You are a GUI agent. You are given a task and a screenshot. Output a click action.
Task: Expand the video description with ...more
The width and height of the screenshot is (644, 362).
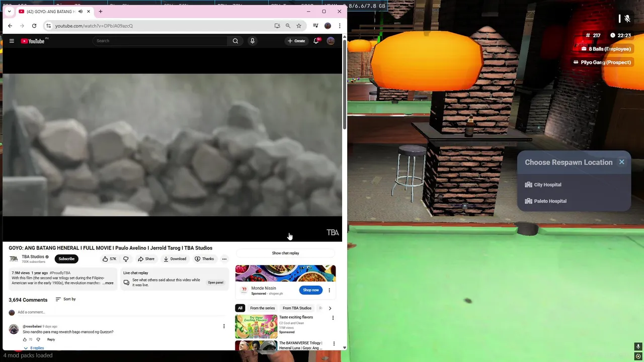(x=108, y=283)
